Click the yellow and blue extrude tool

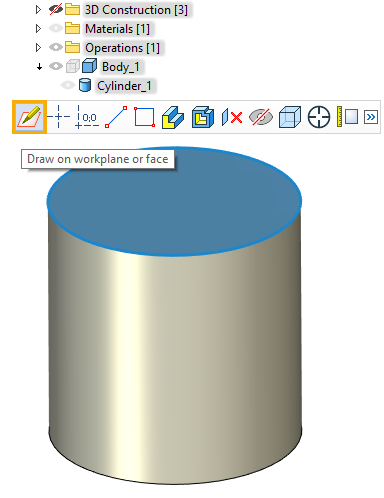173,117
